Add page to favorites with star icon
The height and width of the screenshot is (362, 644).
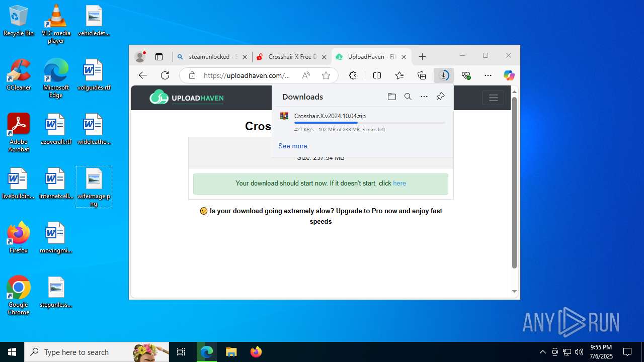(326, 75)
